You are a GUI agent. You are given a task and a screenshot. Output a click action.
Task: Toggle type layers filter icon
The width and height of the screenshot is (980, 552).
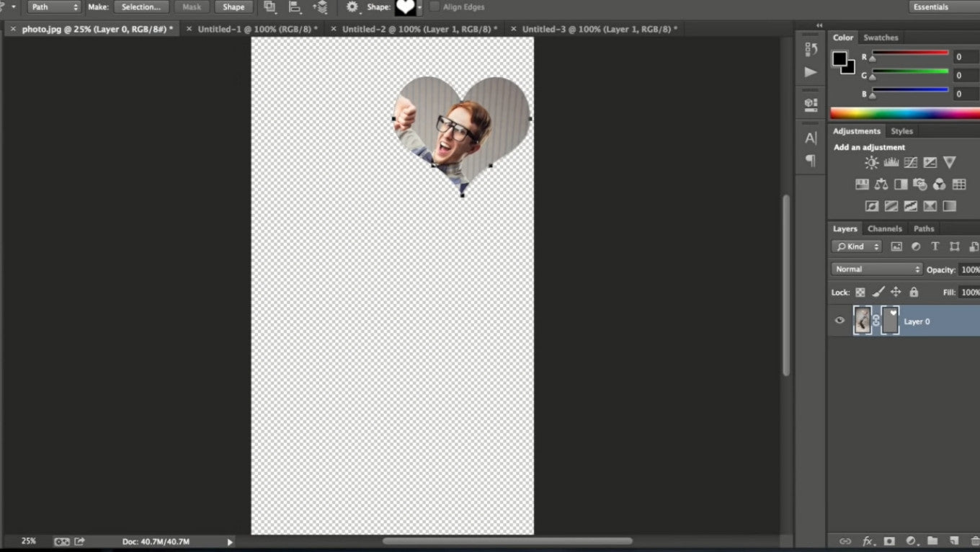(x=935, y=246)
